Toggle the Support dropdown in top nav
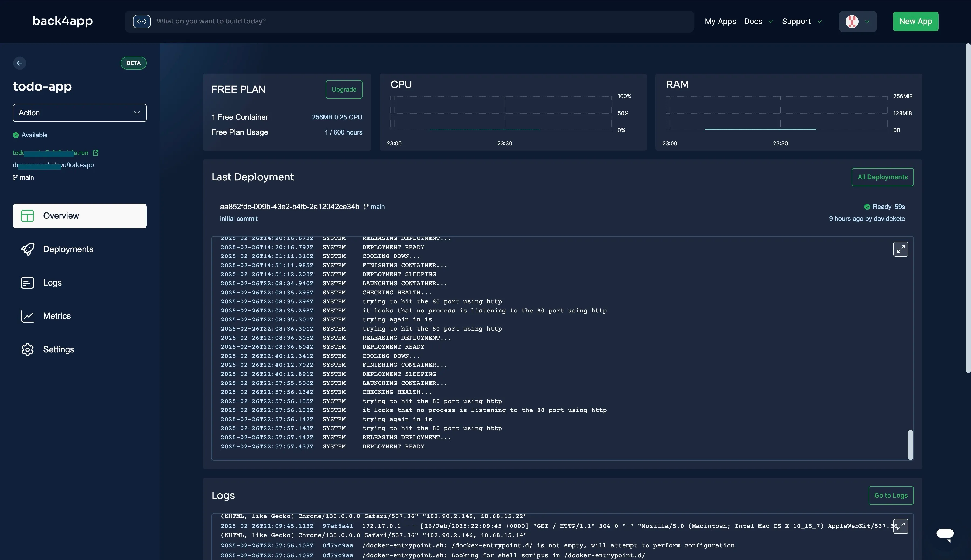 (801, 21)
